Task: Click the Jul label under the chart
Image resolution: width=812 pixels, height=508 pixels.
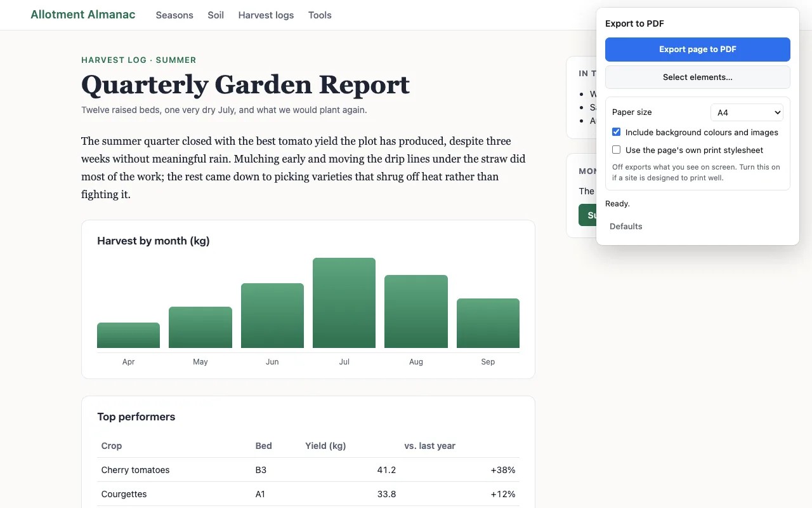Action: (344, 361)
